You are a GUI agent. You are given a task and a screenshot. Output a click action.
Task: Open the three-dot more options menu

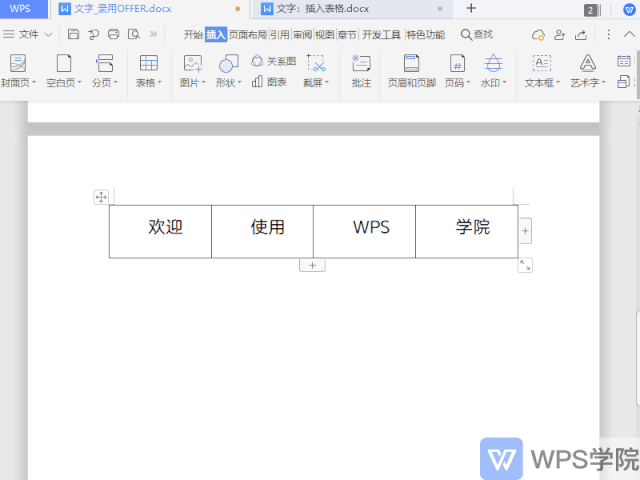608,35
